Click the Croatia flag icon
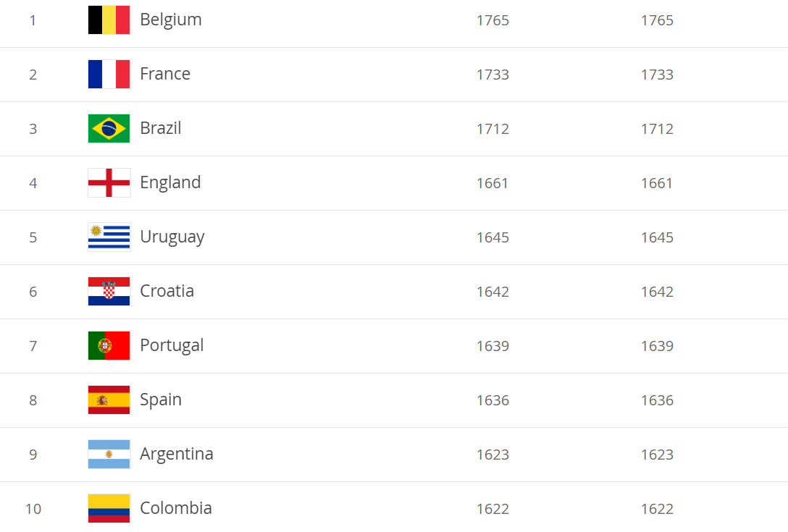 coord(109,292)
